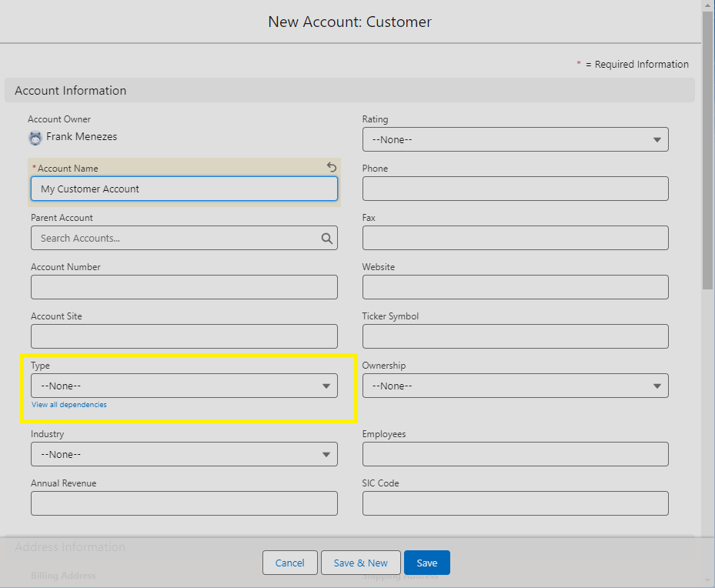715x588 pixels.
Task: Click the Frank Menezes owner name
Action: (82, 137)
